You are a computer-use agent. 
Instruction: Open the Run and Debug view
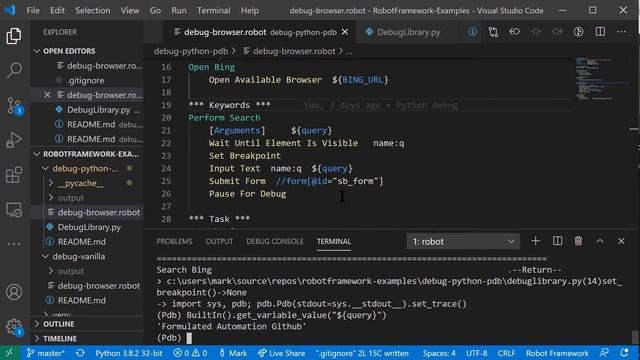point(14,140)
